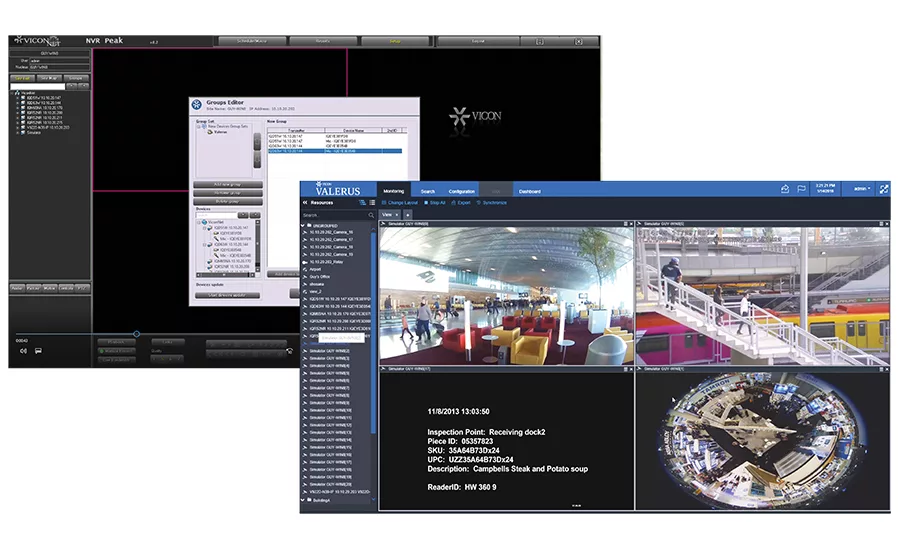Screen dimensions: 900x550
Task: Click Change Layout in Valerus toolbar
Action: [x=399, y=203]
